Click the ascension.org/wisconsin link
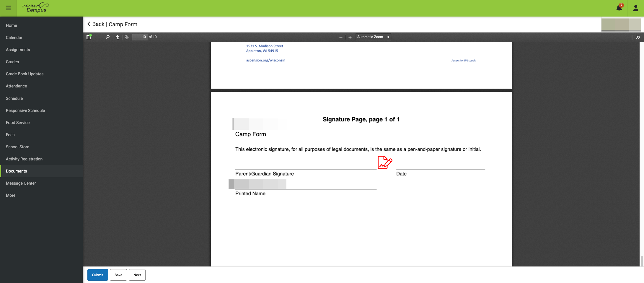 coord(265,60)
